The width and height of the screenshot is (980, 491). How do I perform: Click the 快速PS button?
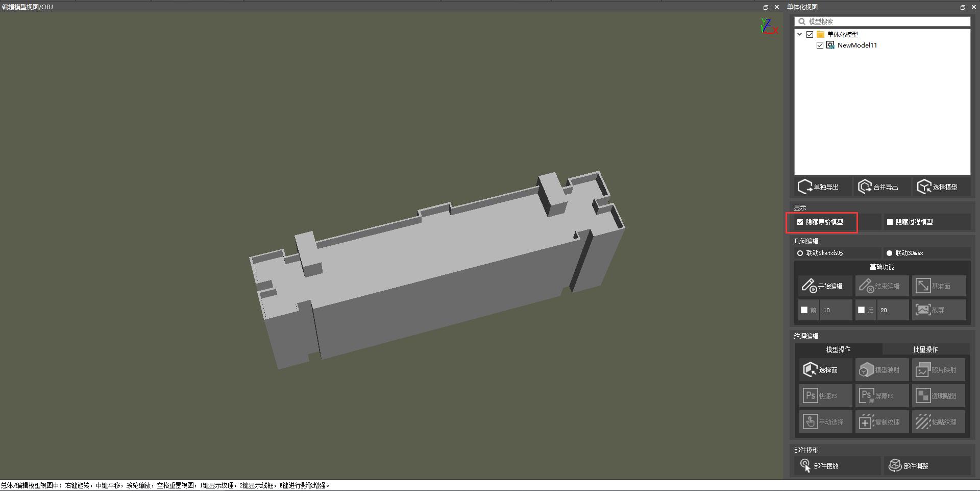tap(825, 396)
